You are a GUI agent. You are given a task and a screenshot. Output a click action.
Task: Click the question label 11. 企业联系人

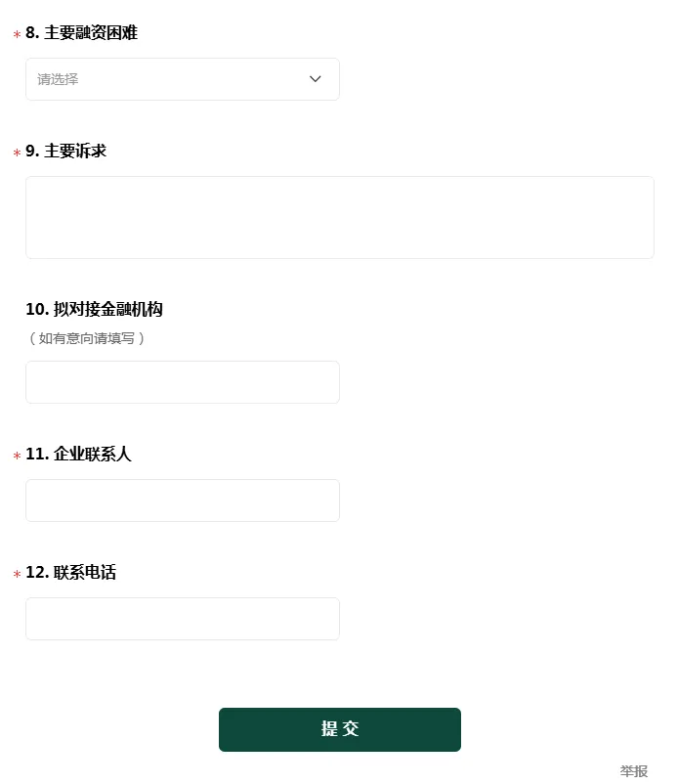click(78, 455)
